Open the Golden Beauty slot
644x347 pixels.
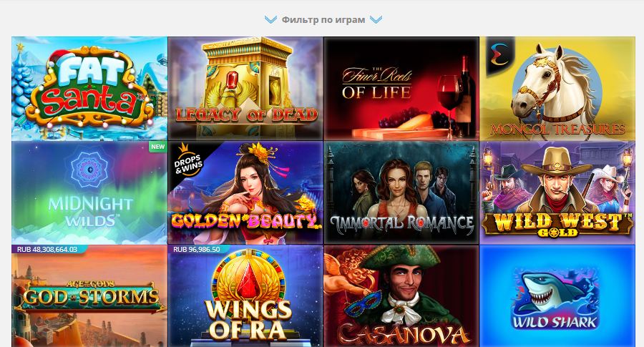tap(245, 192)
